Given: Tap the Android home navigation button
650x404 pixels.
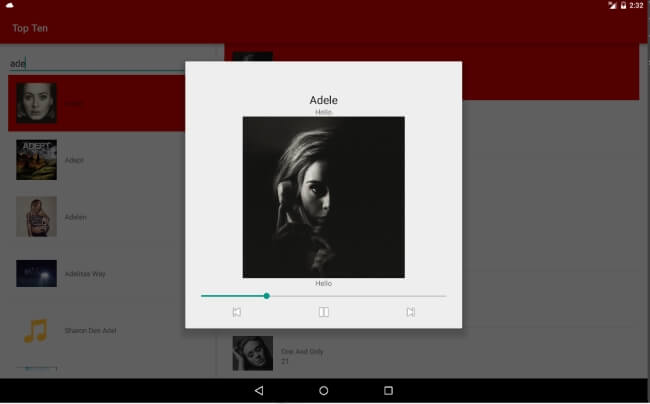Looking at the screenshot, I should click(x=324, y=390).
